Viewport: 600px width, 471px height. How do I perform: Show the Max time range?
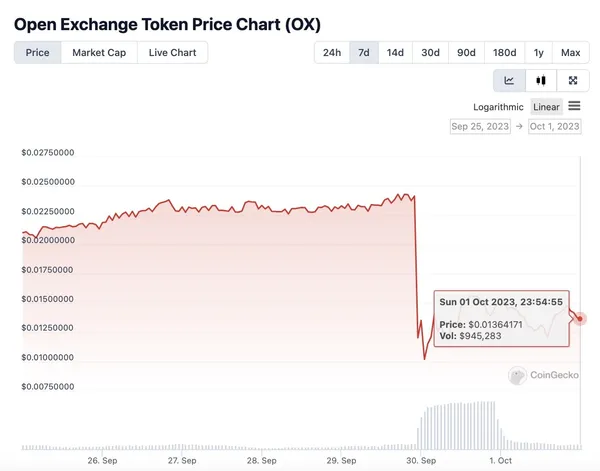tap(570, 52)
